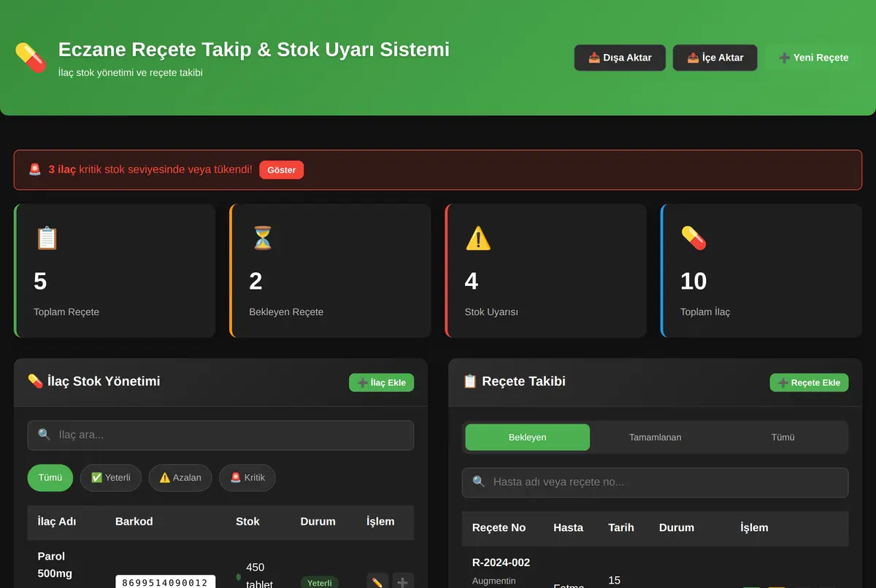Click the pill icon on Toplam İlaç card
The width and height of the screenshot is (876, 588).
(x=693, y=238)
